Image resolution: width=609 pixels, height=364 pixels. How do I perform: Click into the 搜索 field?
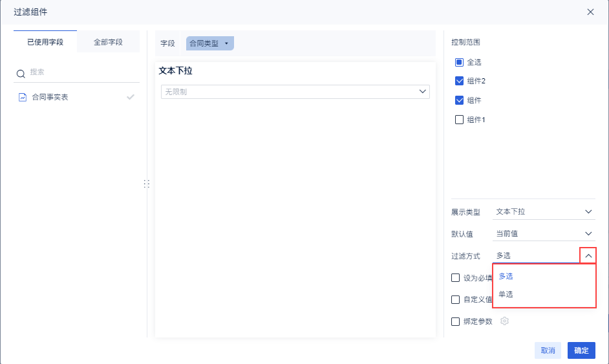click(81, 72)
